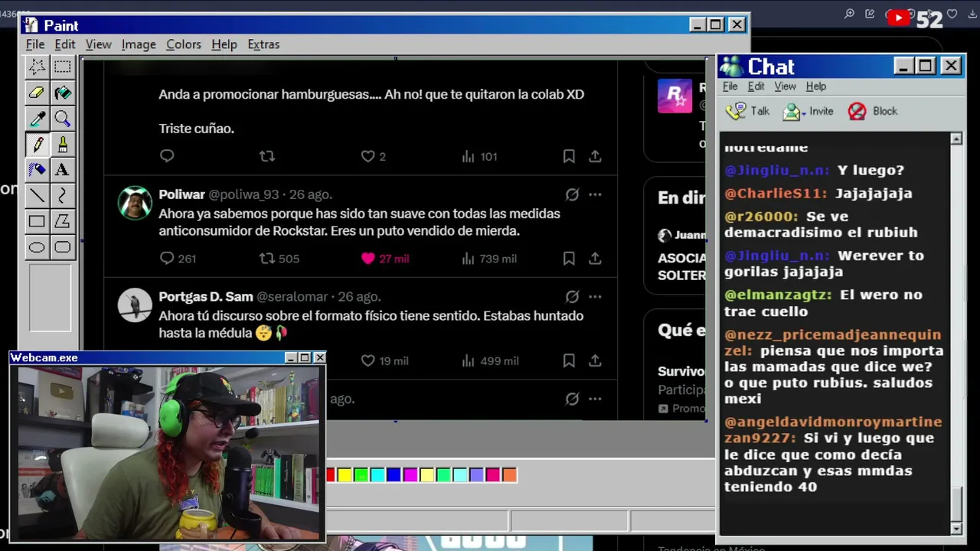Screen dimensions: 980x551
Task: Pick the orange color swatch in palette
Action: coord(510,475)
